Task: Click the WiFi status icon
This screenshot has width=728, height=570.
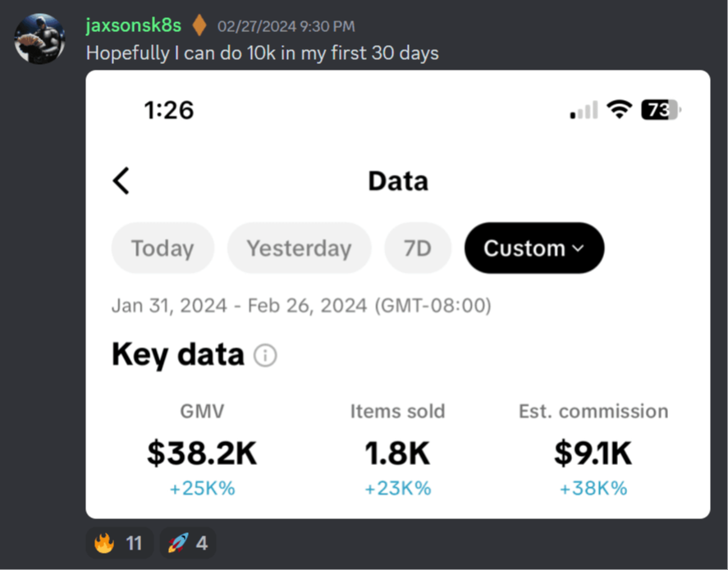Action: point(620,110)
